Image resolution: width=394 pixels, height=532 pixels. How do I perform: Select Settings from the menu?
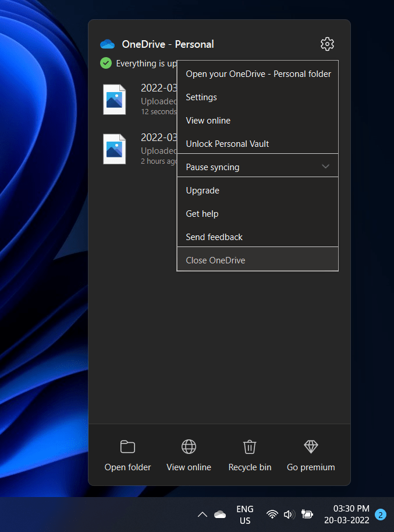(258, 97)
